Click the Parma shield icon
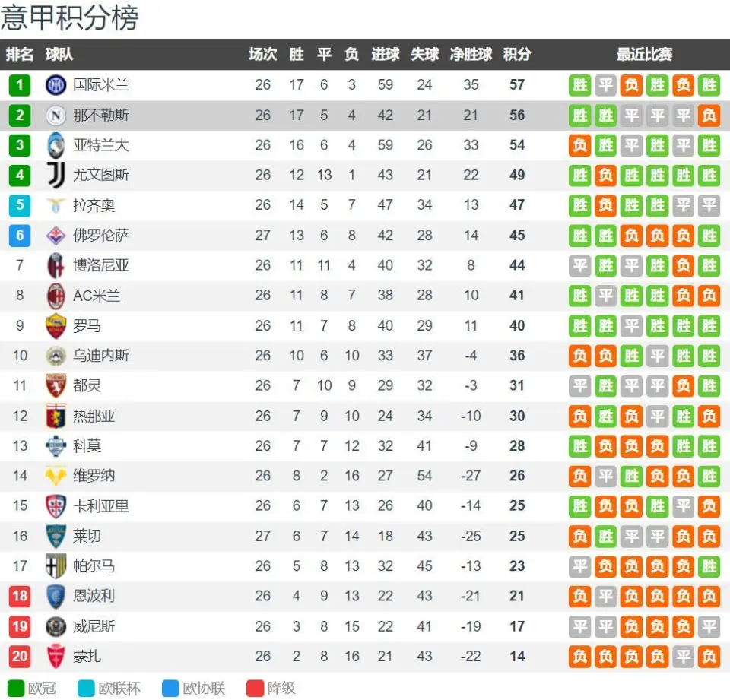730x700 pixels. point(56,566)
